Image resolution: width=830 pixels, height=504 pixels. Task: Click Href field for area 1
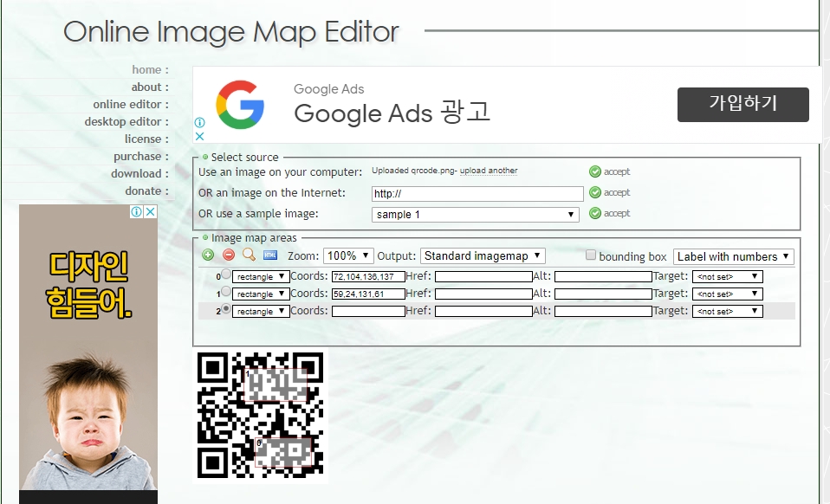tap(483, 294)
